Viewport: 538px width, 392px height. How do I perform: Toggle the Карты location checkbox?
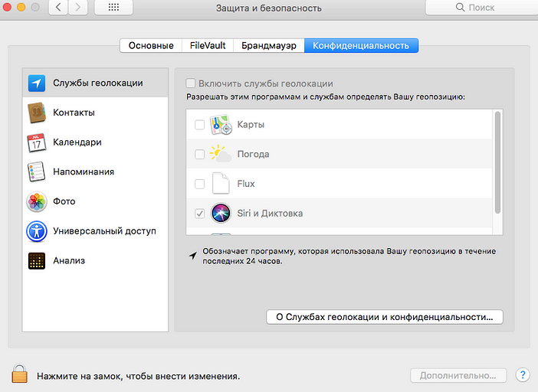(x=199, y=125)
